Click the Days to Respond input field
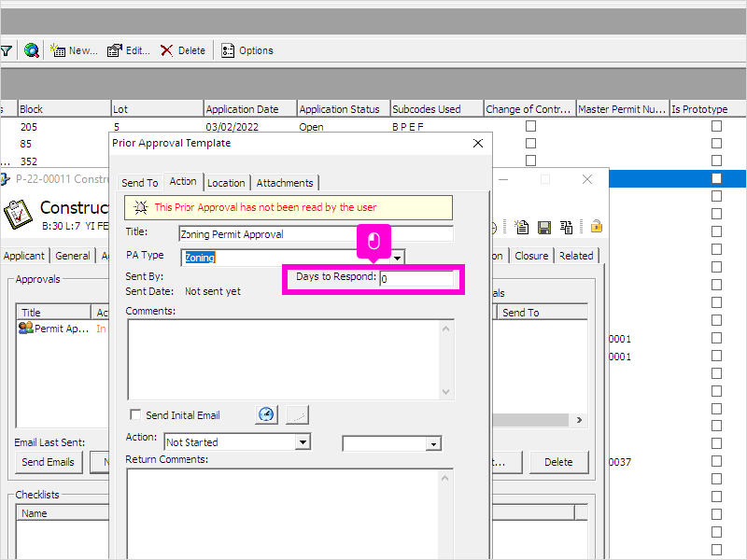747x560 pixels. (x=416, y=278)
